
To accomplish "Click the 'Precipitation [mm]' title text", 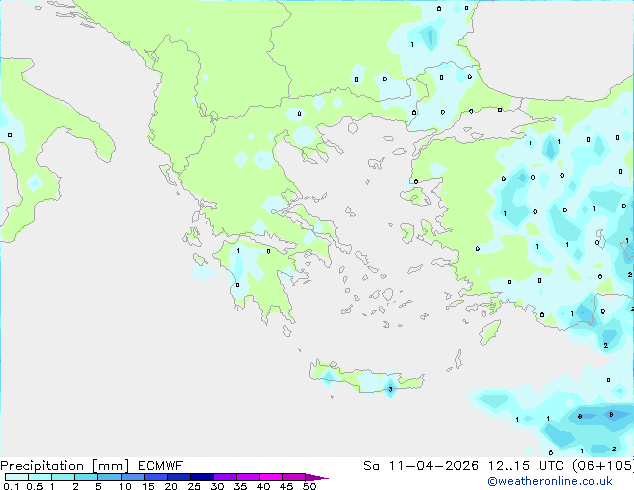I will [65, 466].
